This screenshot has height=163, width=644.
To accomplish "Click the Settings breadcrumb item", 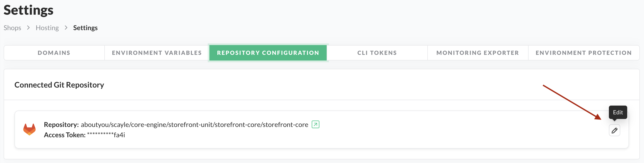I will [85, 28].
